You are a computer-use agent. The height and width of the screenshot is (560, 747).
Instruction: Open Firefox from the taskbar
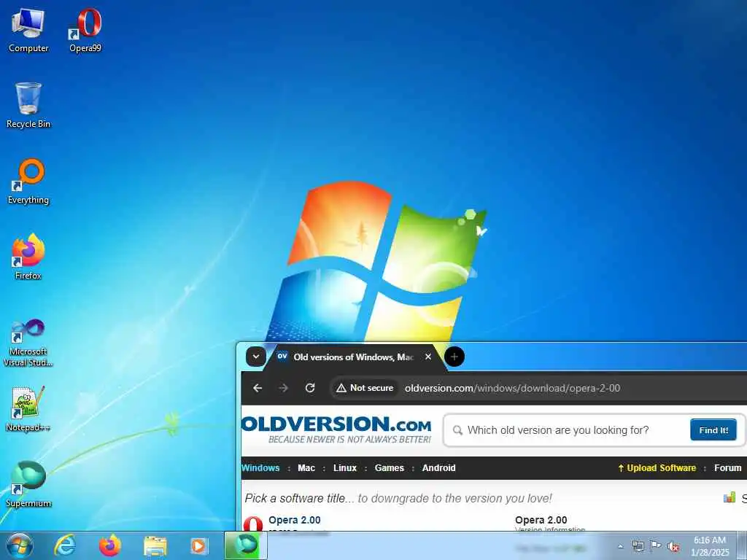click(109, 545)
